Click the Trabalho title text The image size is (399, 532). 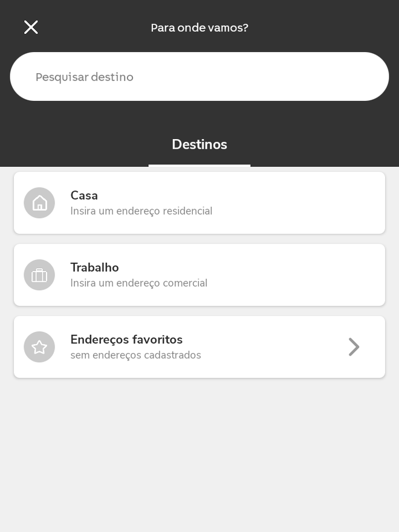point(95,267)
